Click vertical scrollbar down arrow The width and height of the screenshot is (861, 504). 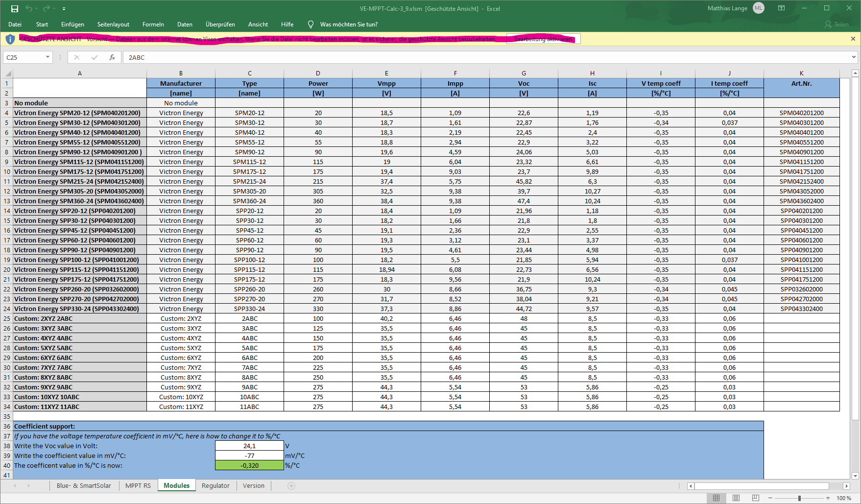pos(856,476)
